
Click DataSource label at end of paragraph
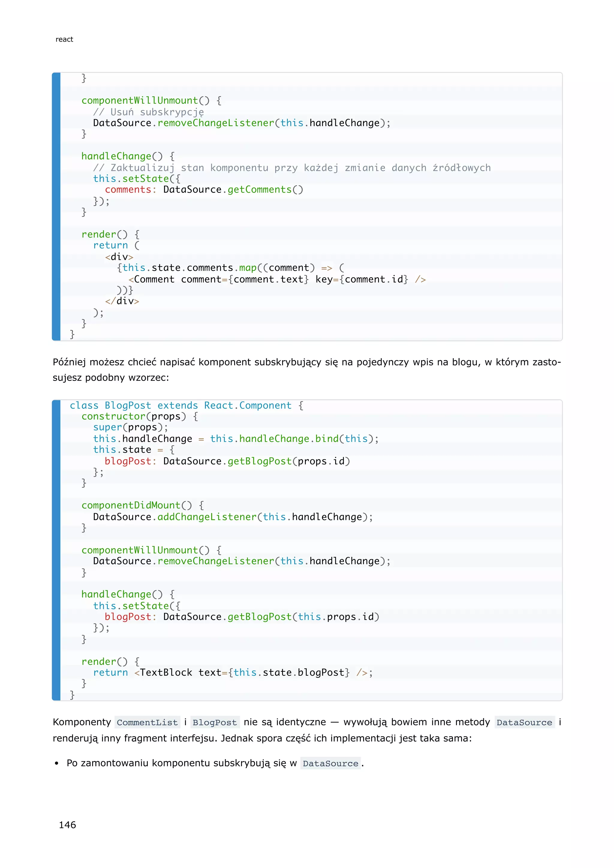524,722
